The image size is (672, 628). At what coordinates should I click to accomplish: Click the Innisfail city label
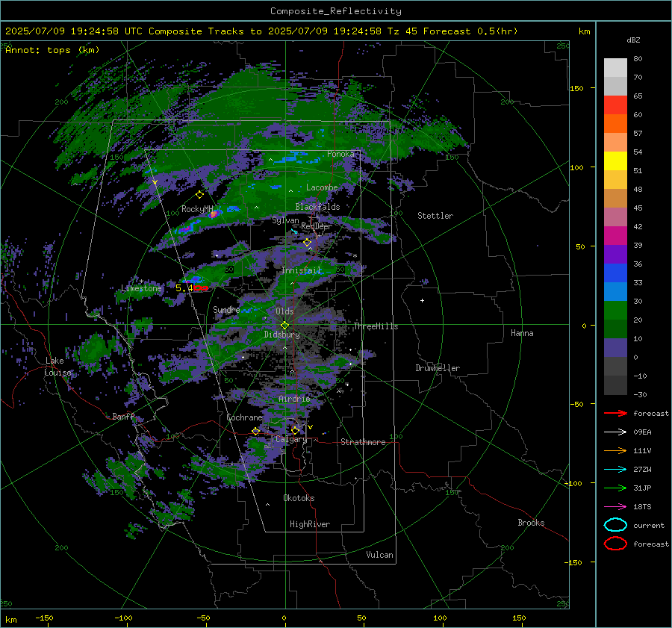[301, 270]
